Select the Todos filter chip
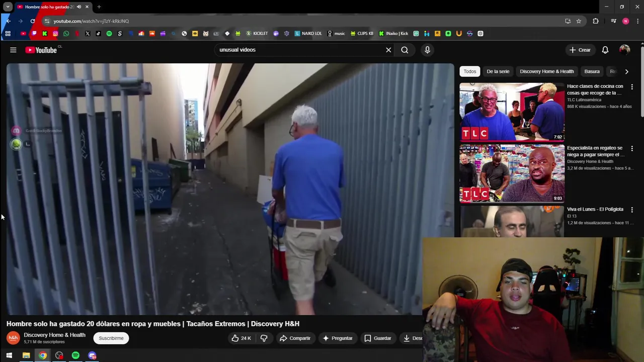Image resolution: width=644 pixels, height=362 pixels. [469, 71]
